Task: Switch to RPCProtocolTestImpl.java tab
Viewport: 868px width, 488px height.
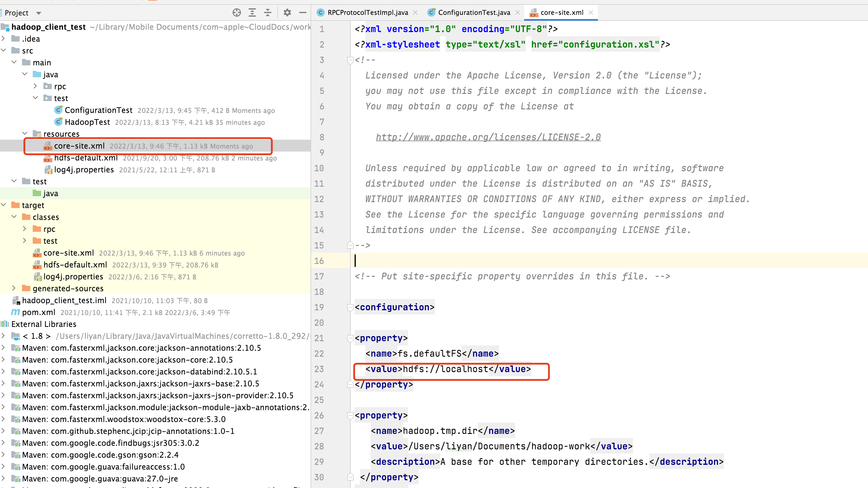Action: 368,12
